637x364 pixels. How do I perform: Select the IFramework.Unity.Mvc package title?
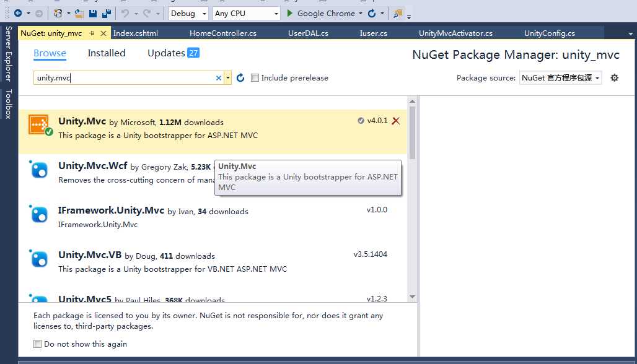pyautogui.click(x=111, y=210)
